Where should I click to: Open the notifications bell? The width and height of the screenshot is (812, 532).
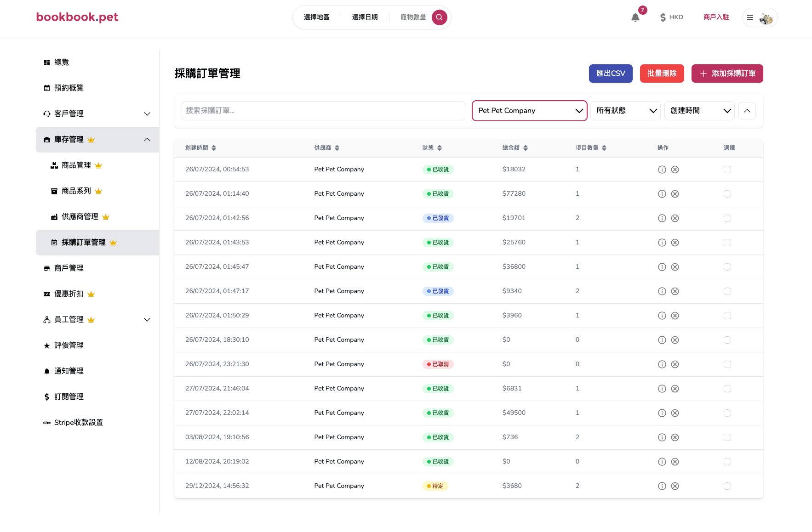635,17
